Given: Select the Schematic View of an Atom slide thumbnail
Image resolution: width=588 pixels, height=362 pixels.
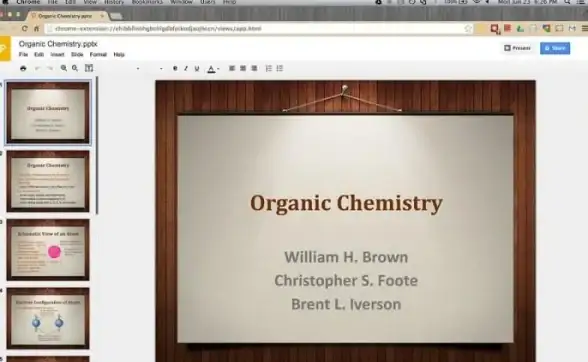Looking at the screenshot, I should click(x=48, y=250).
